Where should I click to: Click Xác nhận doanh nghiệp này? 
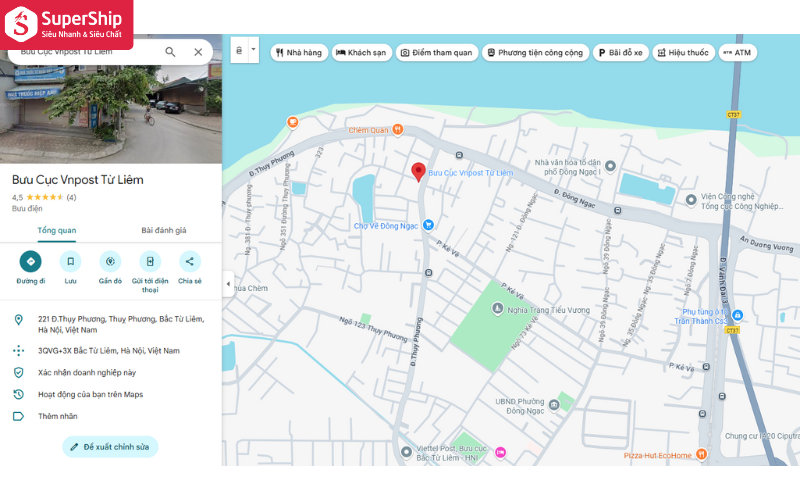click(87, 373)
